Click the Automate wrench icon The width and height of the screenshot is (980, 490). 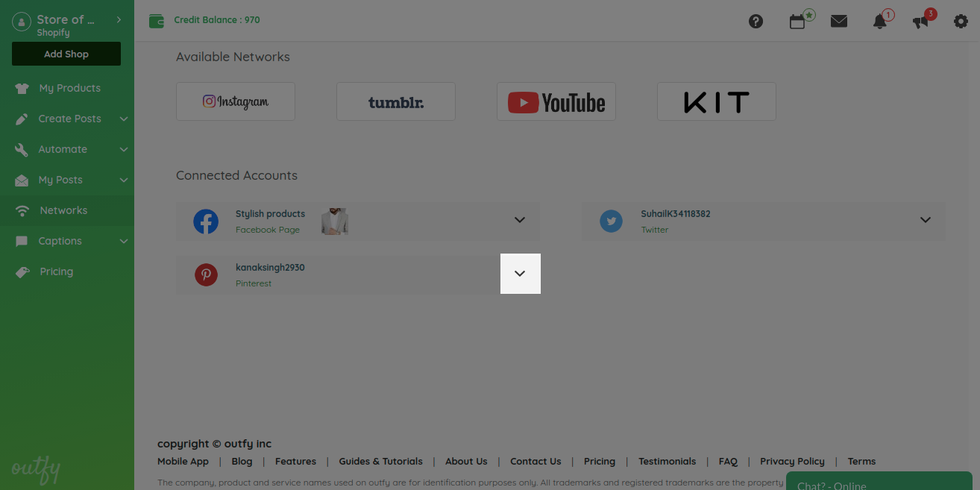22,149
